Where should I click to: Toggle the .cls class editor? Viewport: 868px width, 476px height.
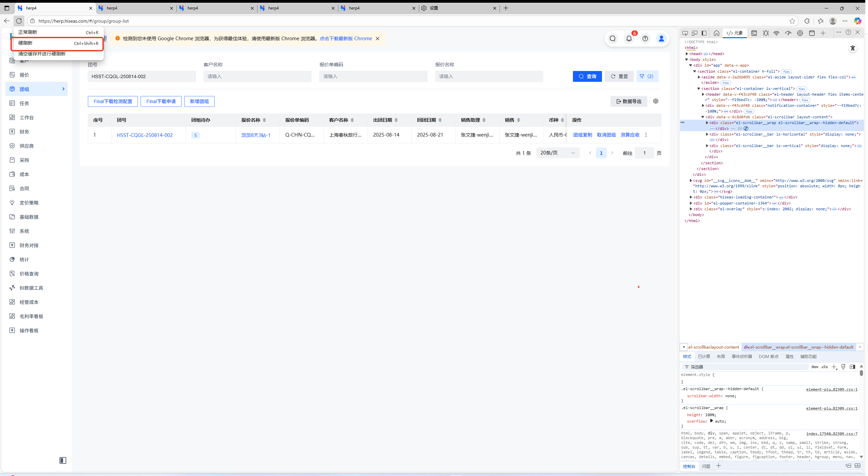pos(825,367)
